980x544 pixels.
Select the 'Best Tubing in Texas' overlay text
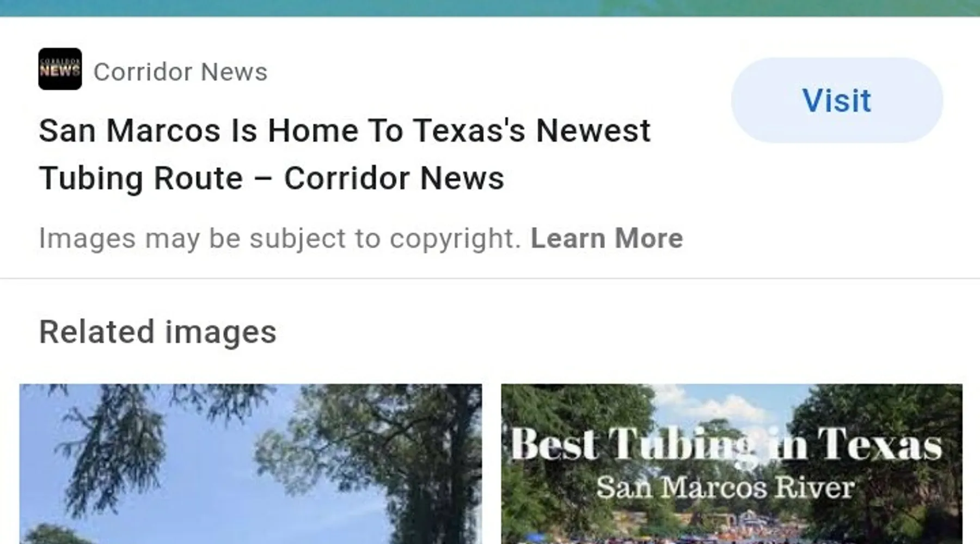point(726,444)
